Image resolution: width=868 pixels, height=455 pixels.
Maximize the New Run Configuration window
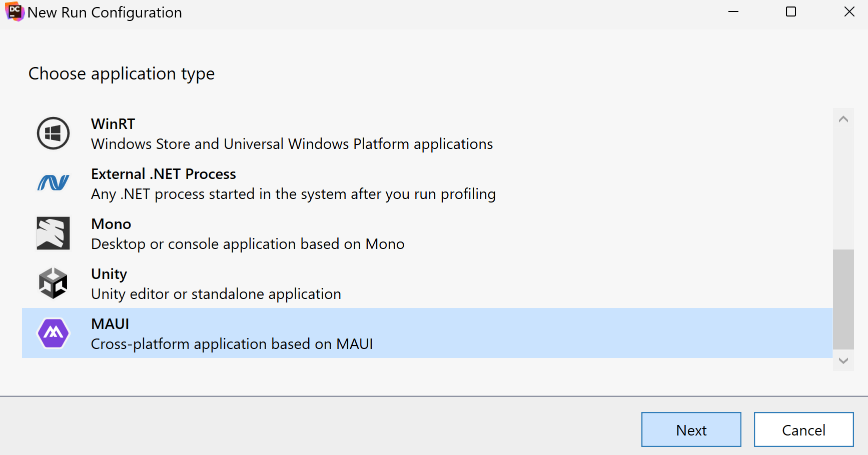coord(791,11)
